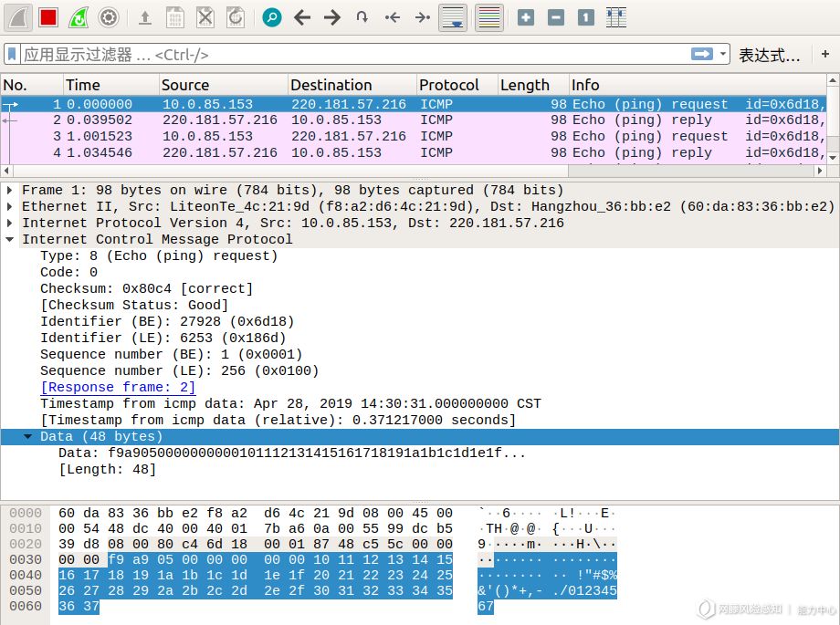The width and height of the screenshot is (840, 625).
Task: Reset text to normal size icon
Action: click(586, 17)
